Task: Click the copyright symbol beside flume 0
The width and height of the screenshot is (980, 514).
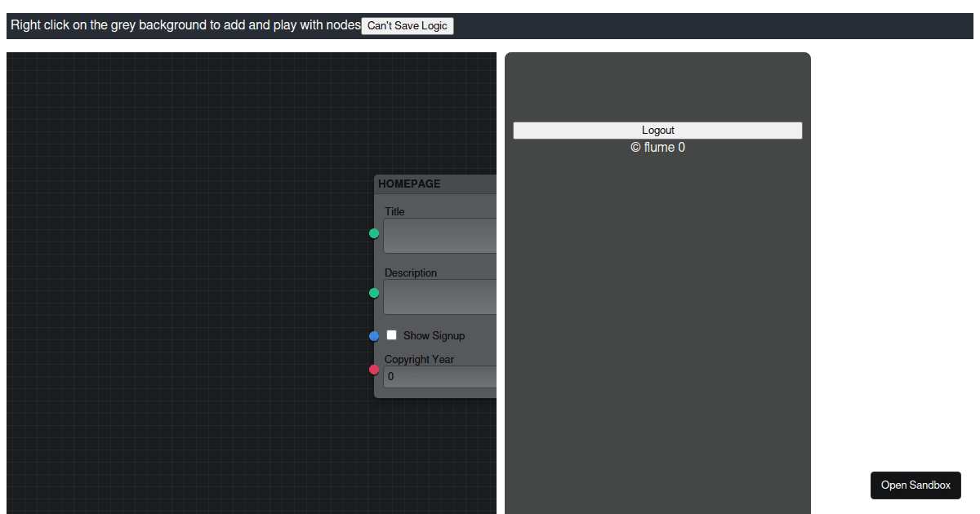Action: point(635,148)
